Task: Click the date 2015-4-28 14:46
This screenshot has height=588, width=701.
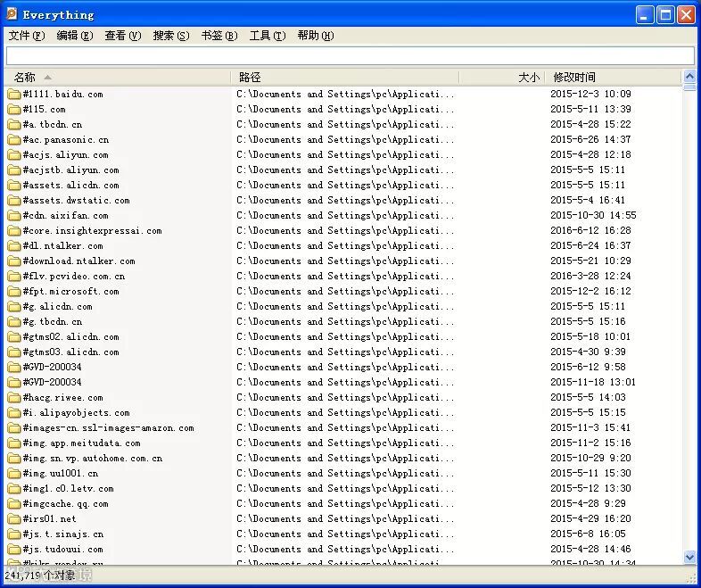Action: point(590,550)
